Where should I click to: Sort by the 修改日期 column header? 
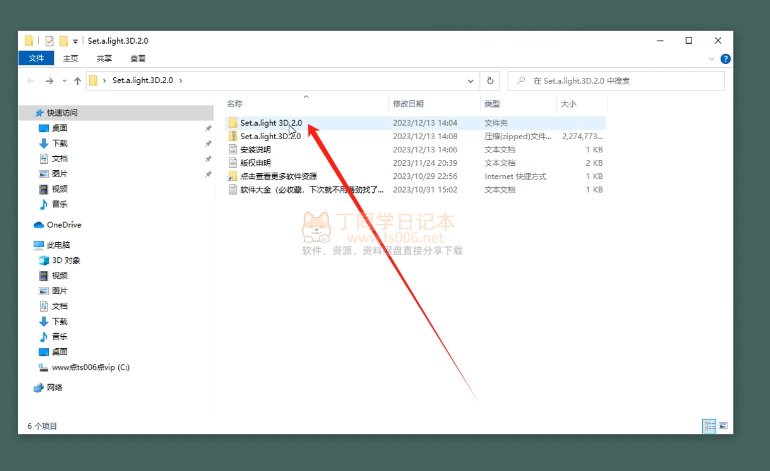(x=408, y=104)
